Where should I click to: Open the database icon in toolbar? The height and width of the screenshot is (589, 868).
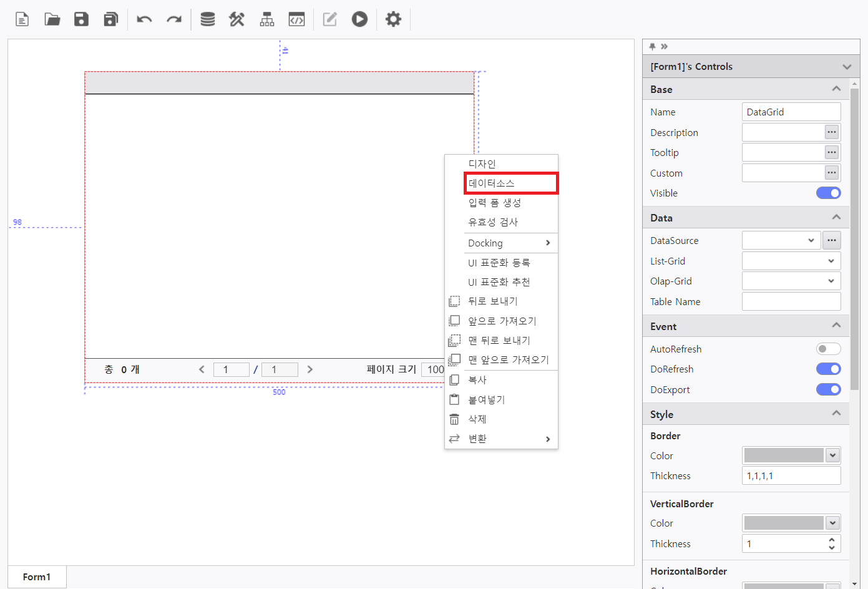click(x=208, y=19)
